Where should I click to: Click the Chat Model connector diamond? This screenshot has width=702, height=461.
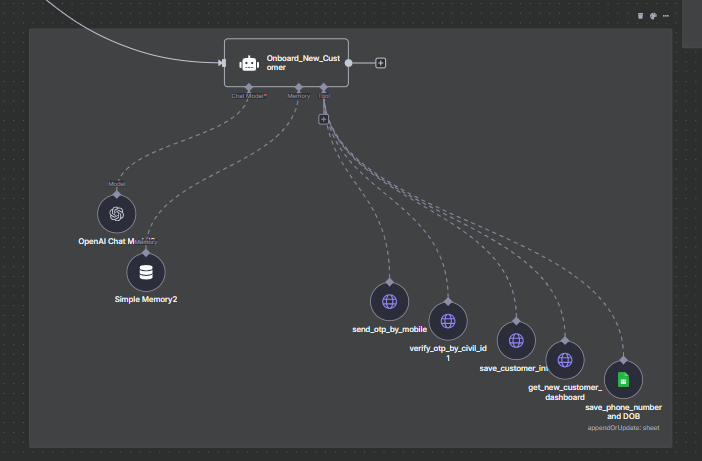249,87
